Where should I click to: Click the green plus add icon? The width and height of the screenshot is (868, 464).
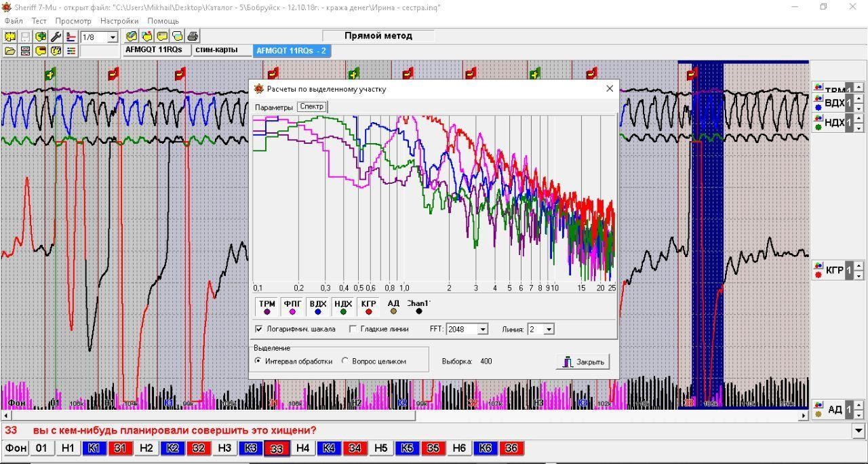coord(41,37)
